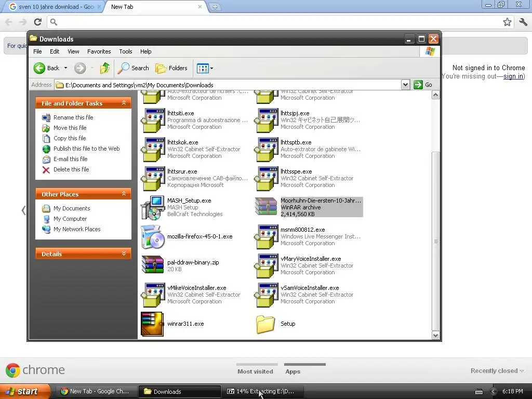Switch to New Tab - Google Chrome taskbar item
The image size is (532, 399).
point(96,391)
